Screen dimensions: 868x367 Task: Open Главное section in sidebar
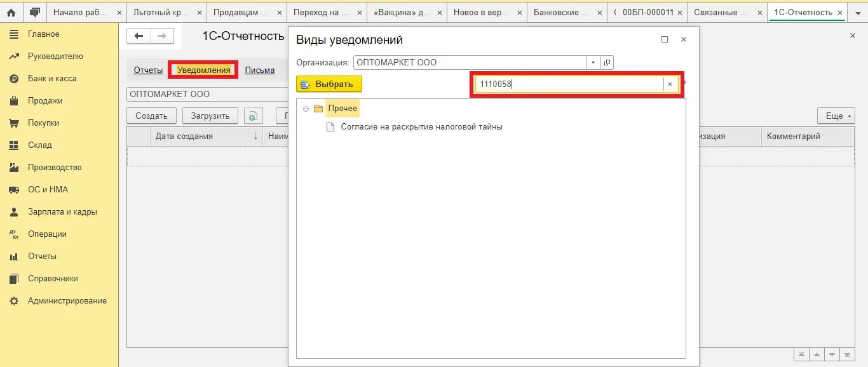(x=44, y=34)
